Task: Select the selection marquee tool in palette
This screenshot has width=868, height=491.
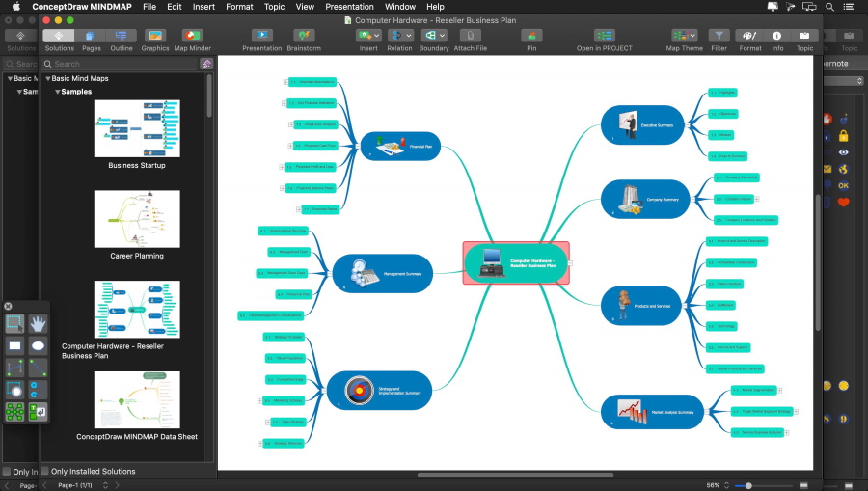Action: point(14,323)
